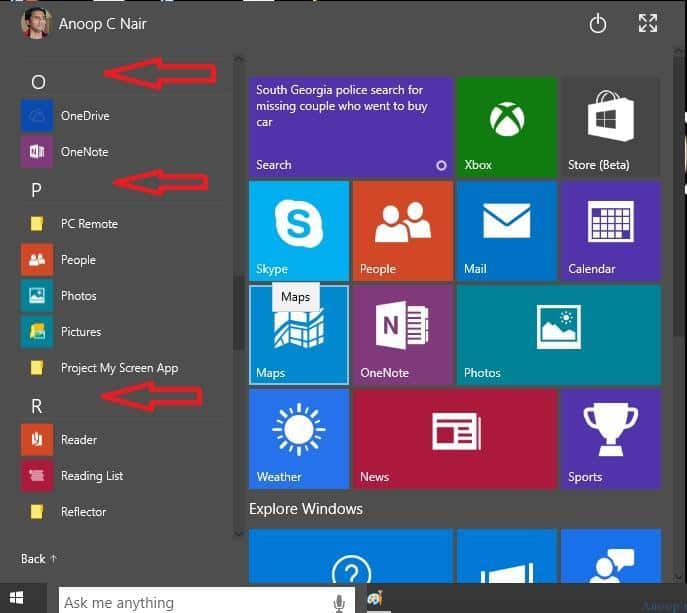Open People icon in app list
Image resolution: width=687 pixels, height=613 pixels.
coord(37,259)
